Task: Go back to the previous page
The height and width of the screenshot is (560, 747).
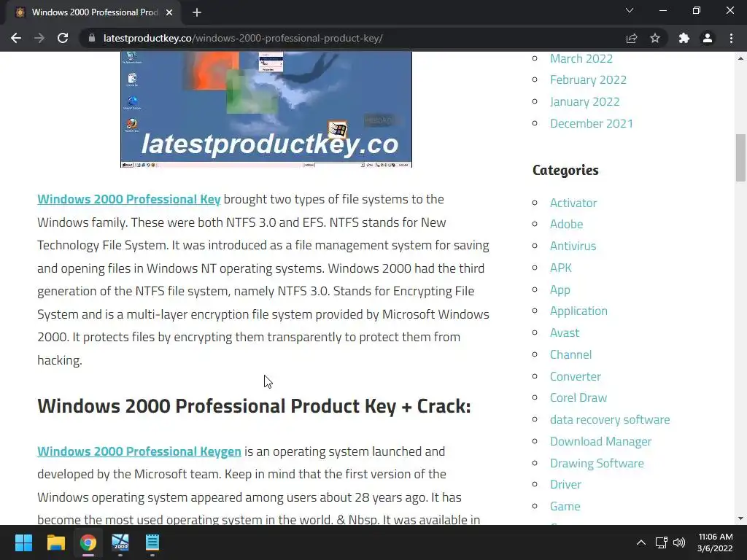Action: click(16, 38)
